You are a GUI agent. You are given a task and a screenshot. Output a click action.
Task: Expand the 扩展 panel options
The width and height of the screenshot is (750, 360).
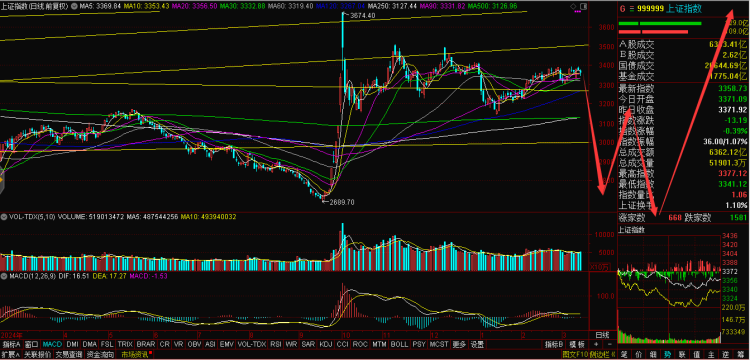(x=11, y=355)
